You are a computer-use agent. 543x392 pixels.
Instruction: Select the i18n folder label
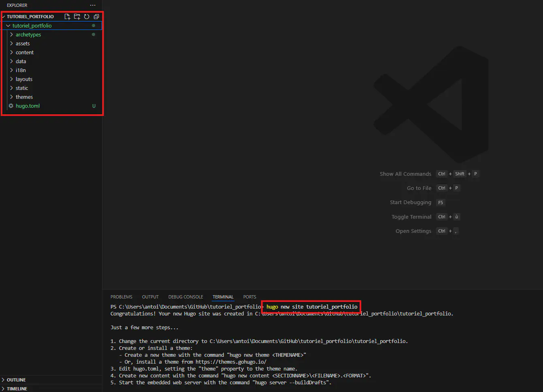[21, 70]
